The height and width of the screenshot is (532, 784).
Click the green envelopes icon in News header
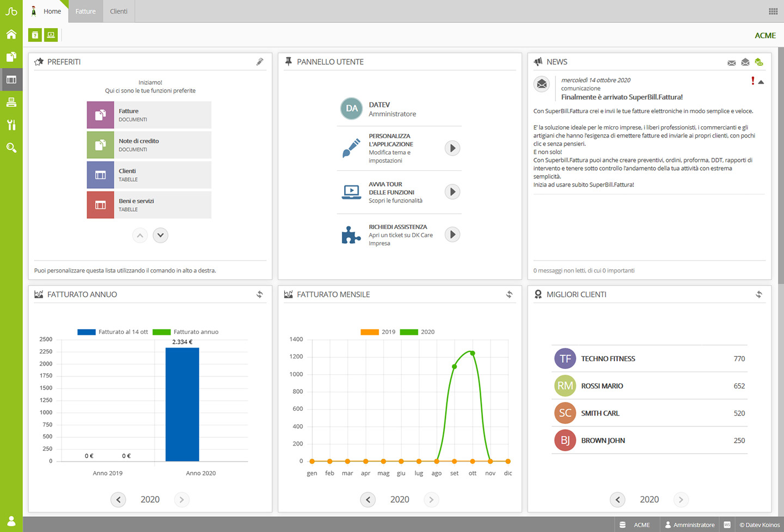point(759,62)
